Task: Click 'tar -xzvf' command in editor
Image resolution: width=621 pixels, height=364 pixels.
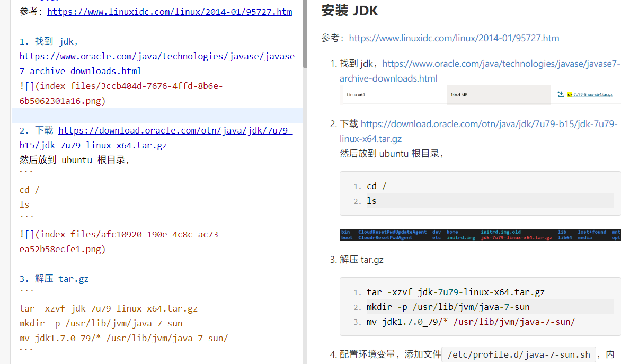Action: tap(109, 308)
